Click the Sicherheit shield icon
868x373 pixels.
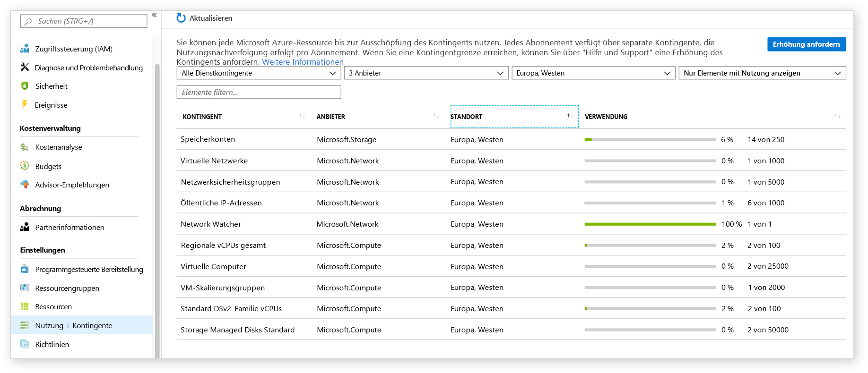(25, 86)
